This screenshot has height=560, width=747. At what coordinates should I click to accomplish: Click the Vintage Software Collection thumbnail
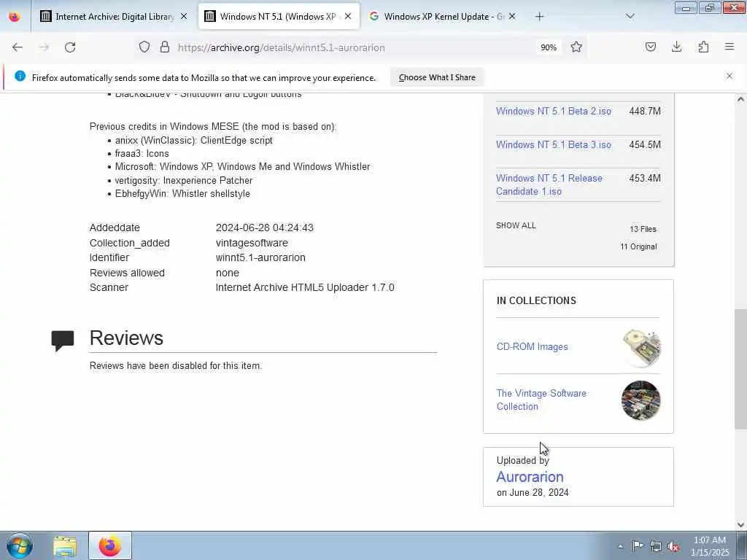[x=640, y=400]
